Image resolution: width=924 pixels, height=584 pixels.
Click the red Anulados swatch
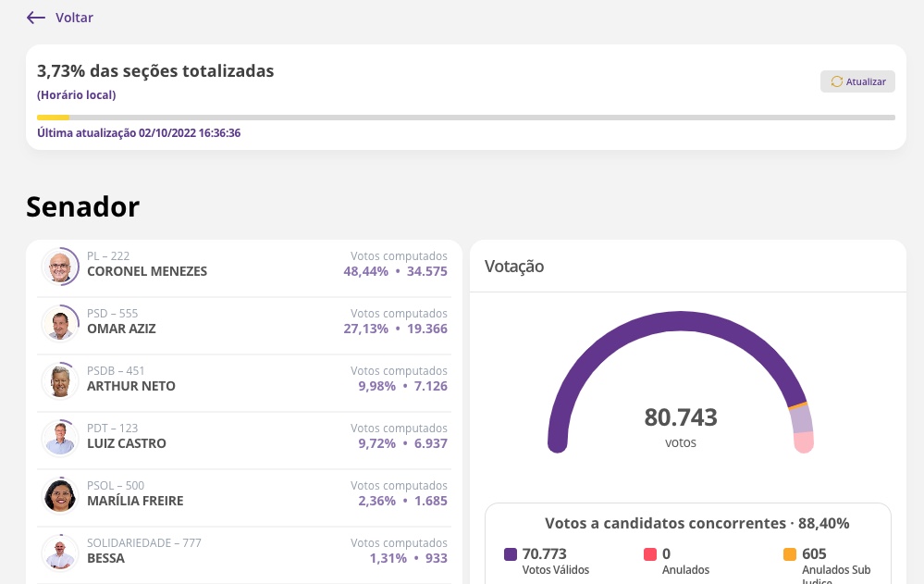pos(650,554)
